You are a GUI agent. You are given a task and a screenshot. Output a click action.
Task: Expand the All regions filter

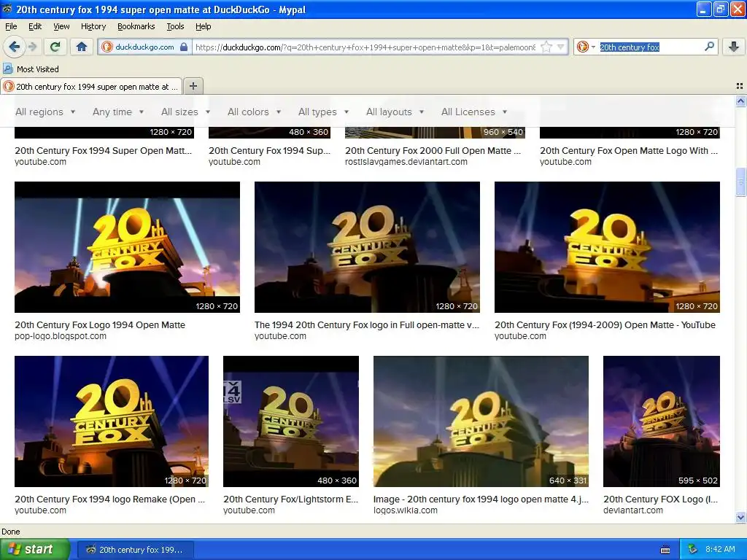click(x=45, y=112)
